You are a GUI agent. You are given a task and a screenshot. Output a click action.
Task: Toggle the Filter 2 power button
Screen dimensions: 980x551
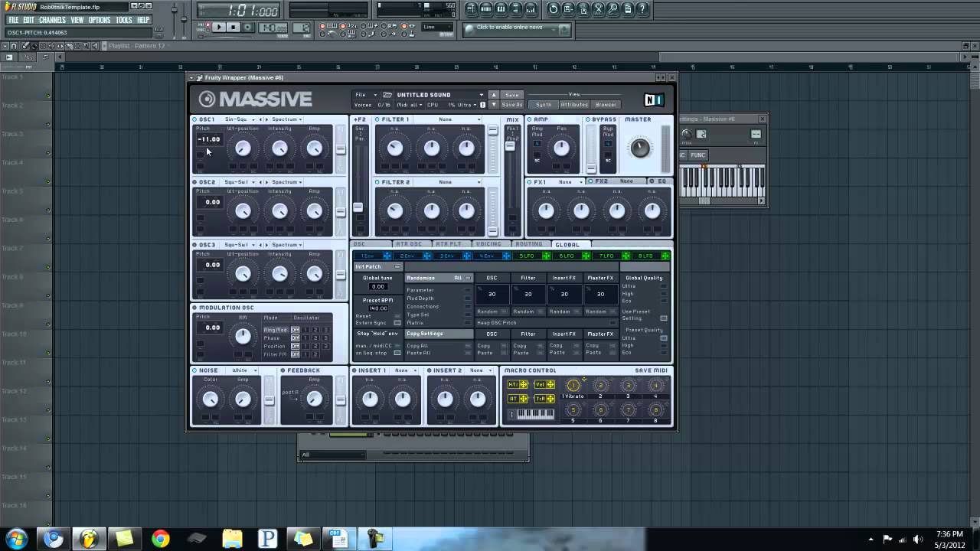click(377, 182)
